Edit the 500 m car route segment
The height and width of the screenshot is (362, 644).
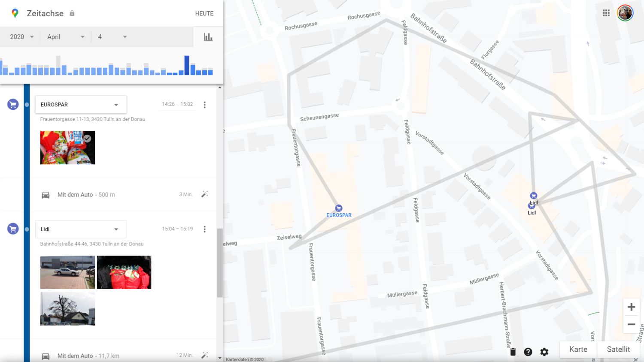(205, 194)
